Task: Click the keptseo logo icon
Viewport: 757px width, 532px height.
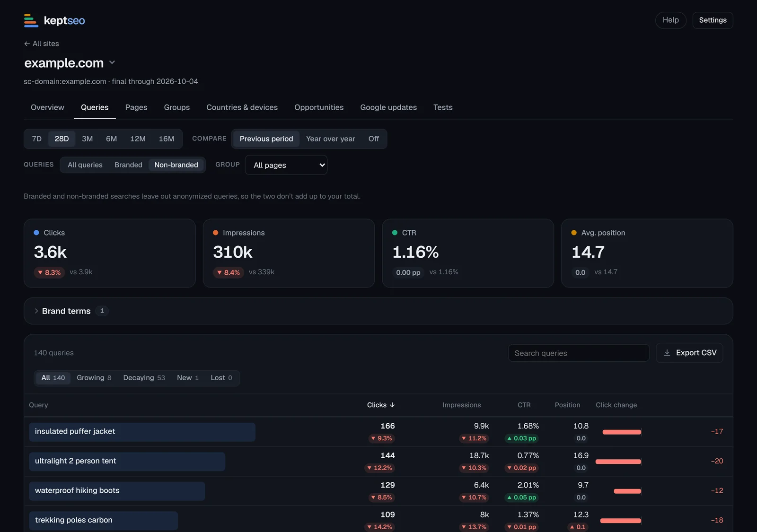Action: click(31, 20)
